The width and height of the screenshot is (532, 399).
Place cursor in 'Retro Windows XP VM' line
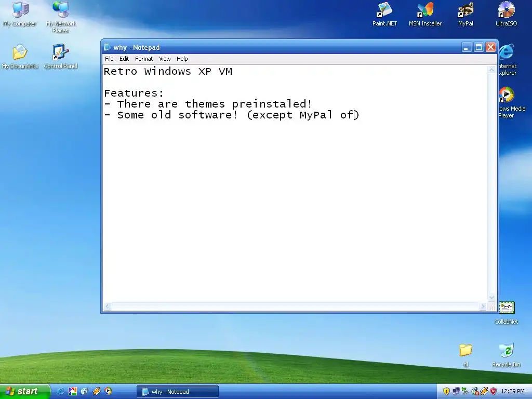click(168, 72)
